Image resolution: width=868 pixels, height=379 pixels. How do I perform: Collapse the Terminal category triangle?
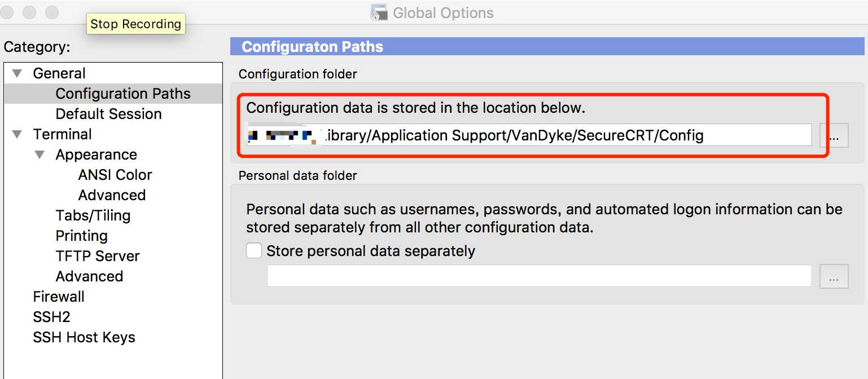(x=17, y=134)
